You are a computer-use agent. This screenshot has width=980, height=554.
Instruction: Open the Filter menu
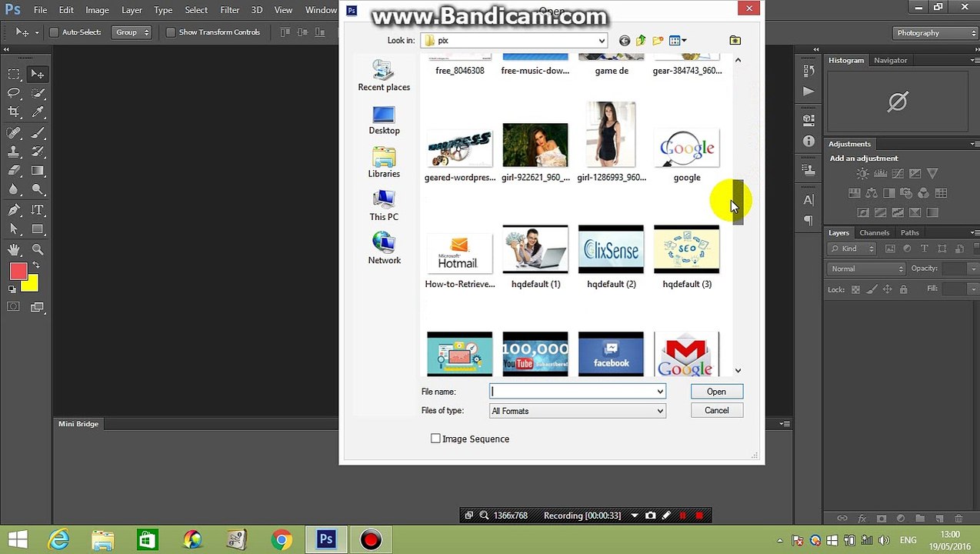tap(230, 10)
